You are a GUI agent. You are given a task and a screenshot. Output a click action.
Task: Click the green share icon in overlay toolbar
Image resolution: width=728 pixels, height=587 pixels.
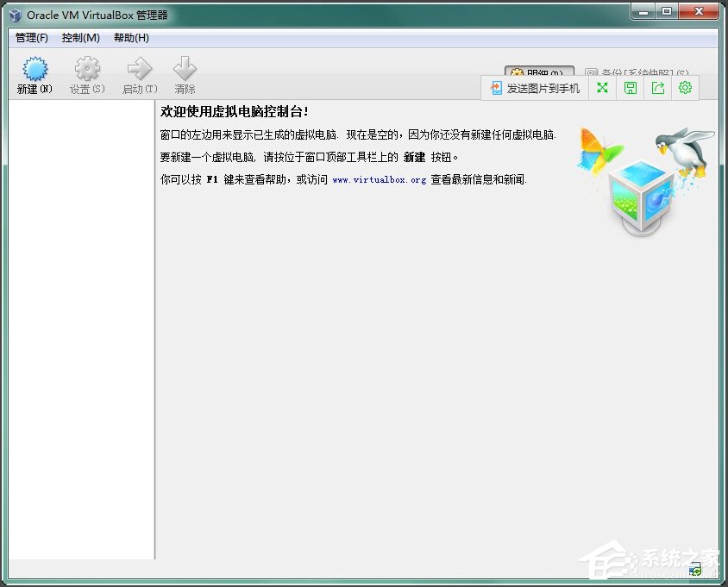(x=657, y=87)
